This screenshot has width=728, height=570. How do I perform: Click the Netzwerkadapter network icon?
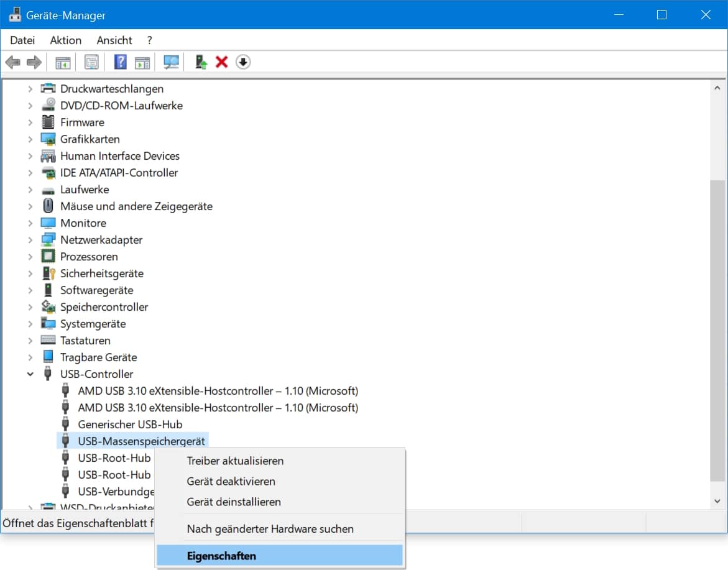48,239
